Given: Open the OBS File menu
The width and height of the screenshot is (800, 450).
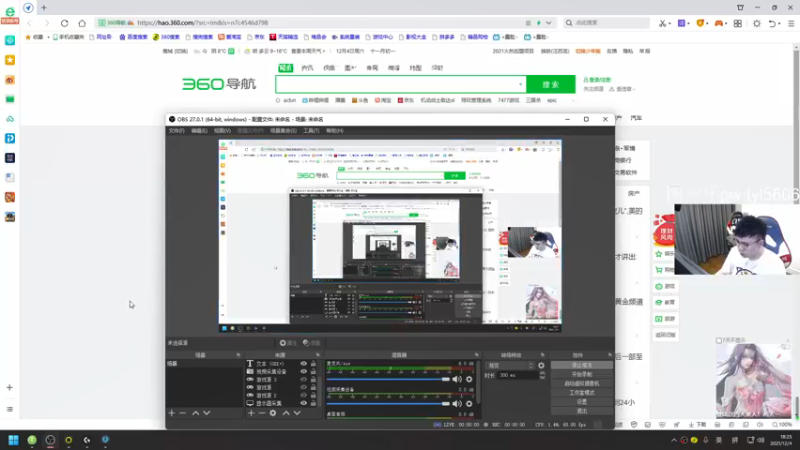Looking at the screenshot, I should tap(177, 131).
